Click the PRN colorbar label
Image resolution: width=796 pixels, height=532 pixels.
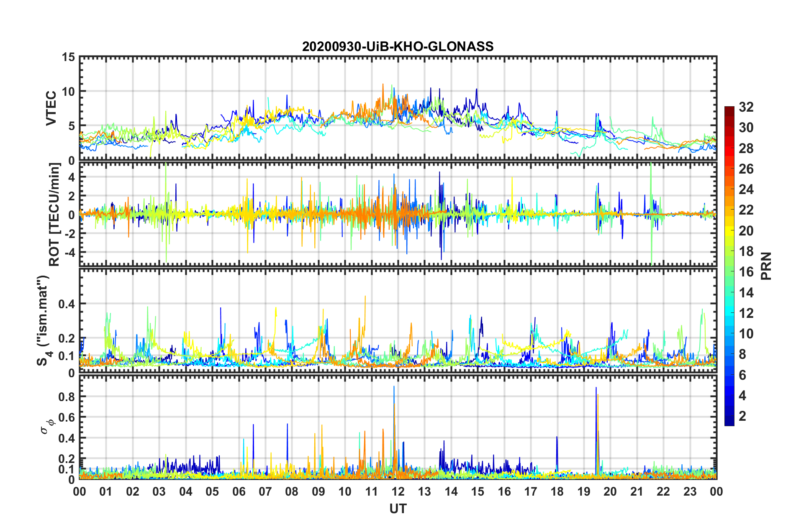(x=766, y=266)
